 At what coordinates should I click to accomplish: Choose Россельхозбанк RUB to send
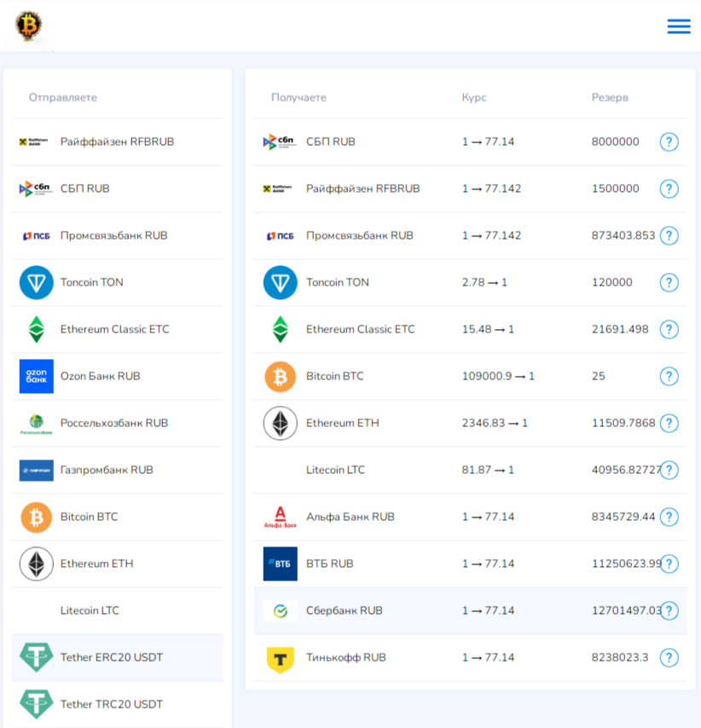tap(117, 423)
